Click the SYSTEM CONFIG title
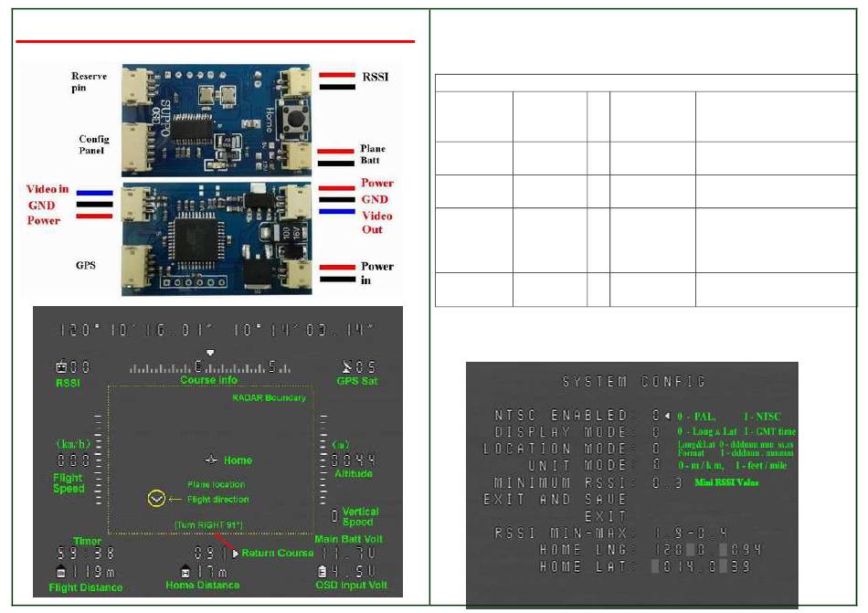 coord(634,382)
